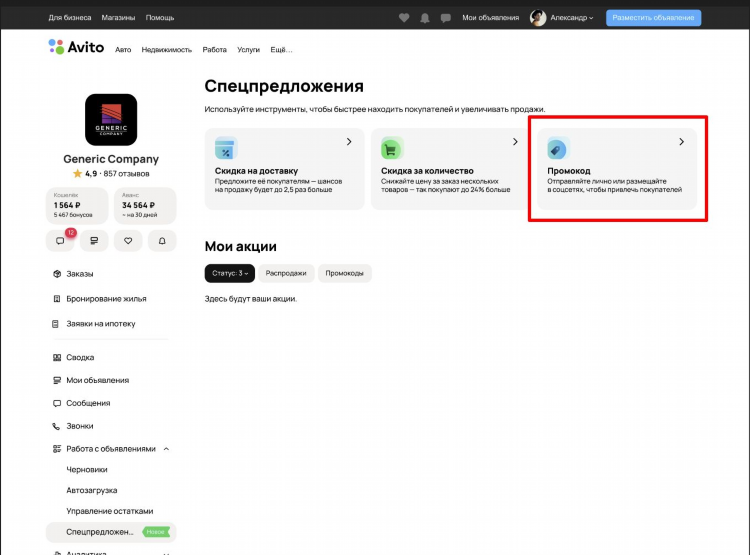Click green cart quantity discount icon

tap(392, 148)
